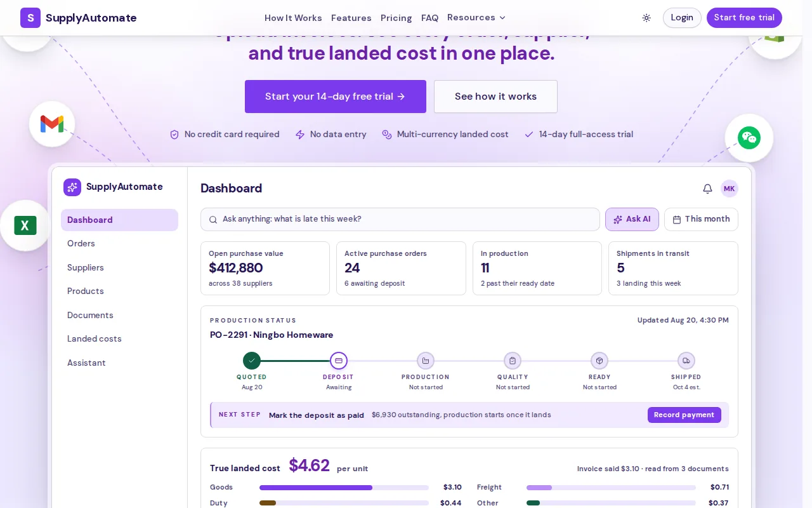Click the Quoted step checkmark icon
The width and height of the screenshot is (812, 508).
(252, 361)
